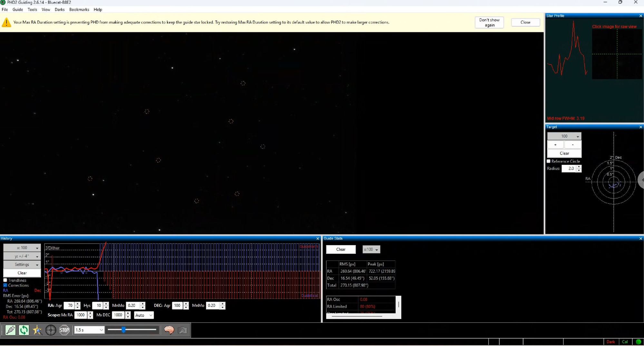Increase RA Agr value with up arrow
644x346 pixels.
pyautogui.click(x=77, y=304)
